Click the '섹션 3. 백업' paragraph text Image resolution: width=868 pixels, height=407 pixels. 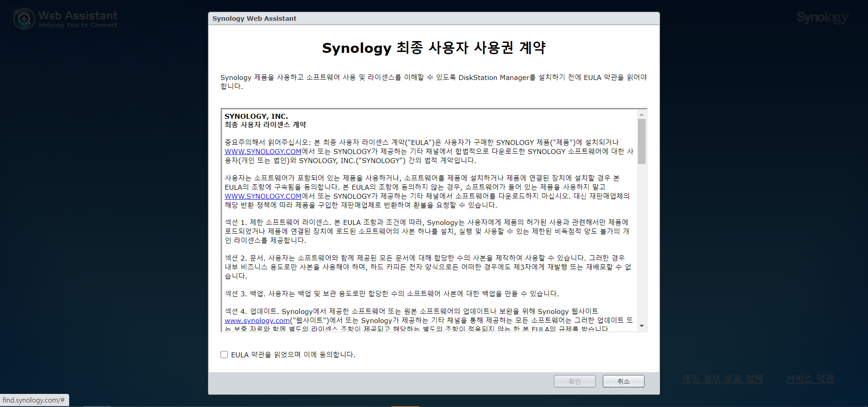(x=392, y=294)
